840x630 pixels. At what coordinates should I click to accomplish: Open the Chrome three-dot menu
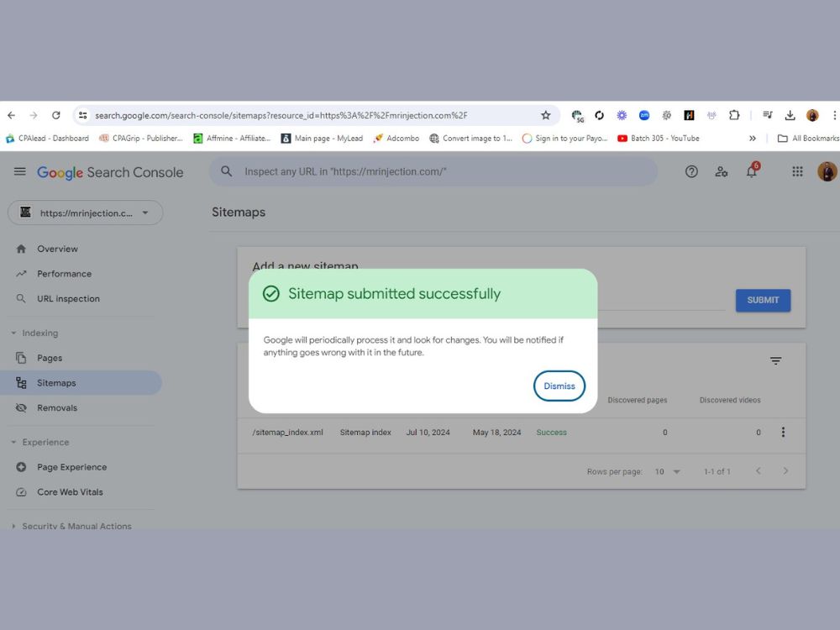pyautogui.click(x=834, y=115)
